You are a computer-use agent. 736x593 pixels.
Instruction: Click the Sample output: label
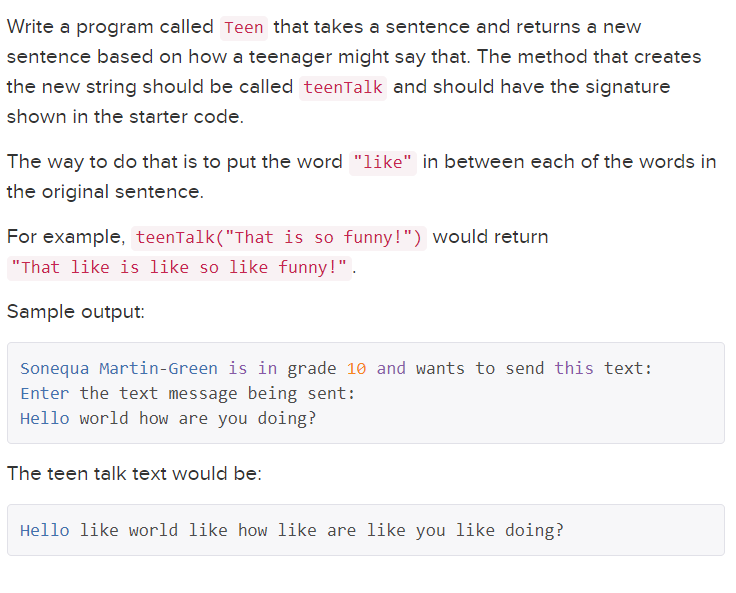76,312
